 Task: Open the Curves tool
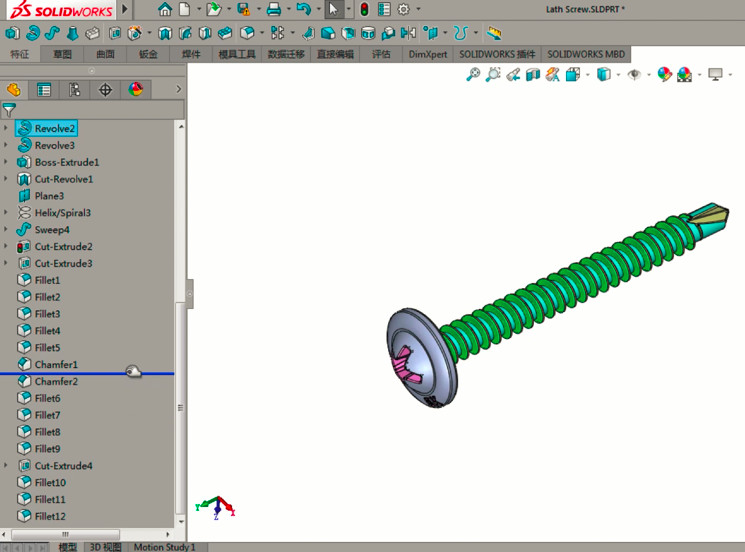[x=460, y=33]
